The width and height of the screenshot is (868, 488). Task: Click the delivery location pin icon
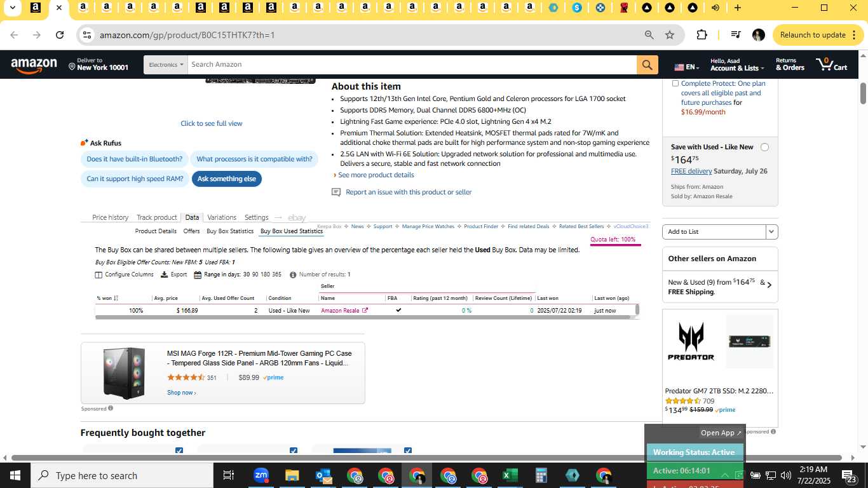[x=72, y=65]
